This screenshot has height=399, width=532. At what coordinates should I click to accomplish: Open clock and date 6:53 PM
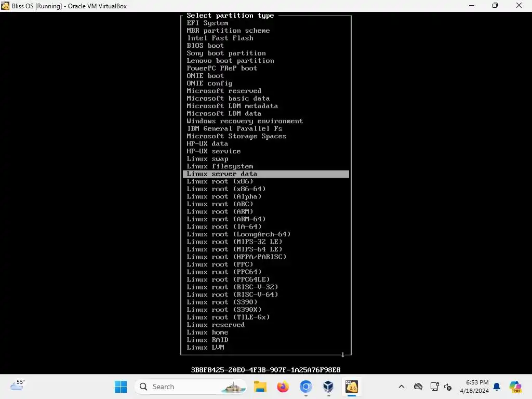tap(474, 387)
